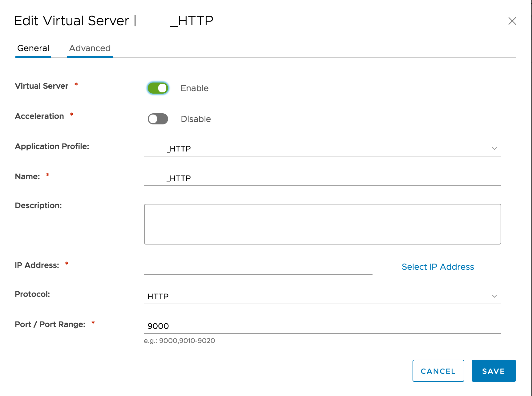Close the Edit Virtual Server dialog
This screenshot has width=532, height=396.
(512, 21)
